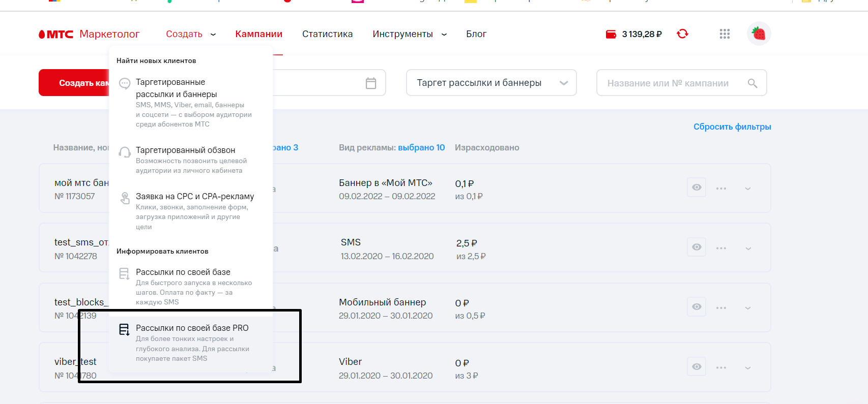Expand the Баннер в «Мой МТС» row chevron
The width and height of the screenshot is (868, 404).
coord(748,189)
